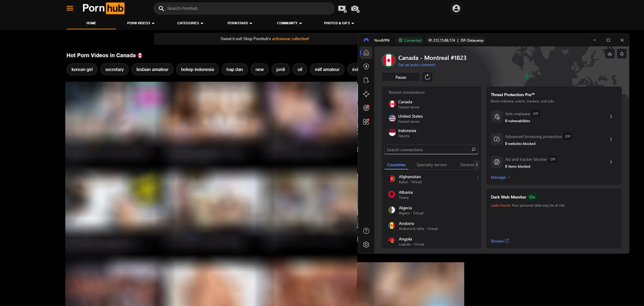This screenshot has height=306, width=644.
Task: Open the Photos & GIFs dropdown
Action: click(339, 23)
